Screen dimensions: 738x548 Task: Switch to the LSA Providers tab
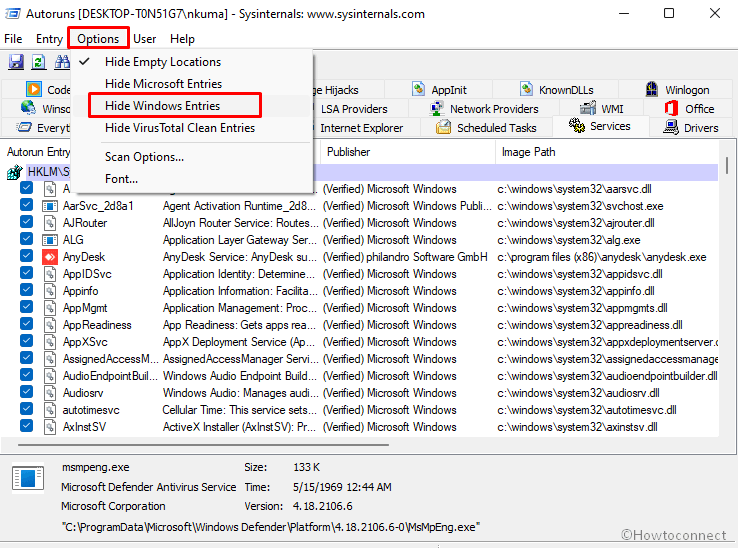click(x=354, y=109)
